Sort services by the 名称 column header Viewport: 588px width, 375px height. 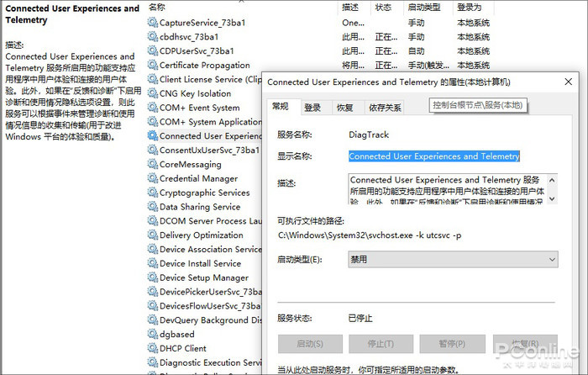click(157, 7)
